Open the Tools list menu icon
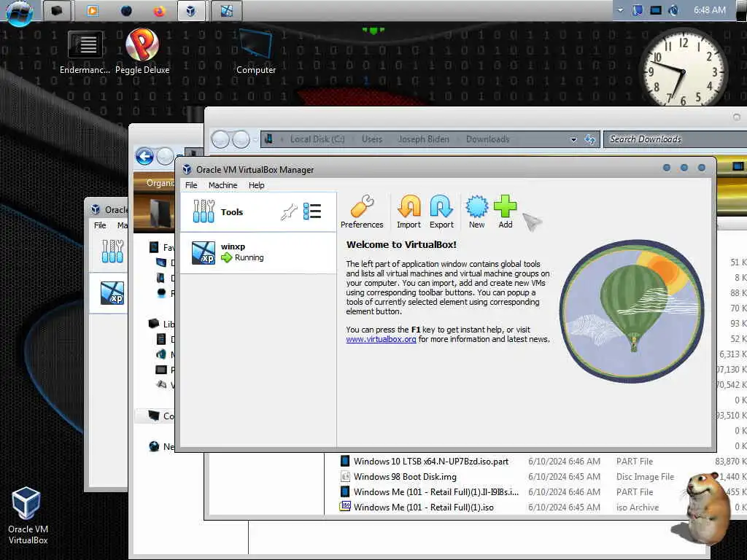The image size is (747, 560). coord(312,211)
